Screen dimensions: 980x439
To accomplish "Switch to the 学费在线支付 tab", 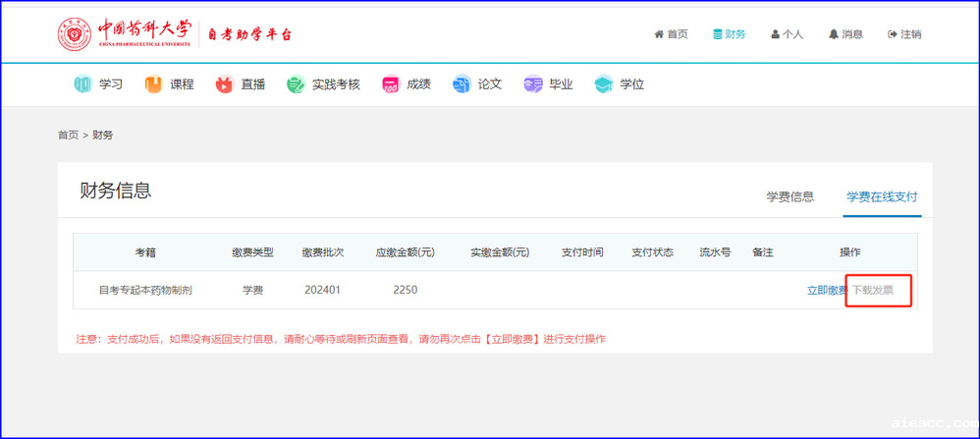I will (882, 196).
